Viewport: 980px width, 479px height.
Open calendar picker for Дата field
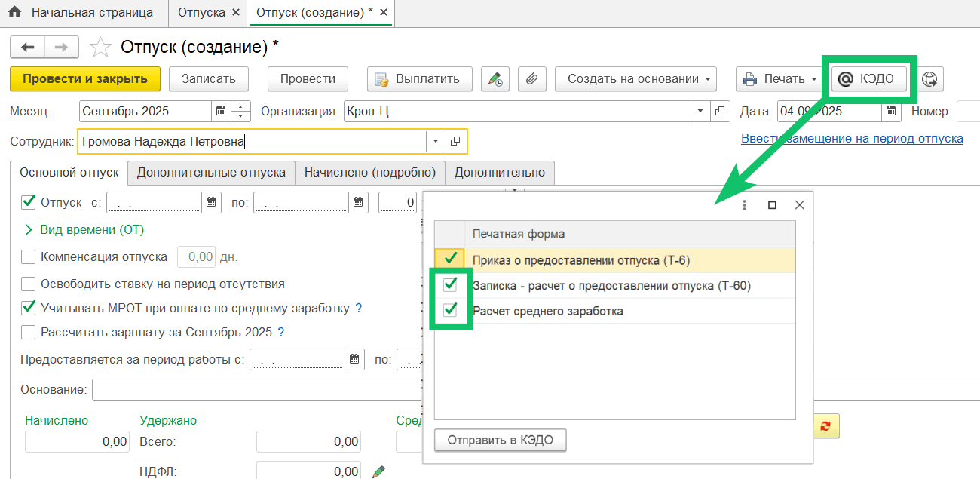click(891, 112)
